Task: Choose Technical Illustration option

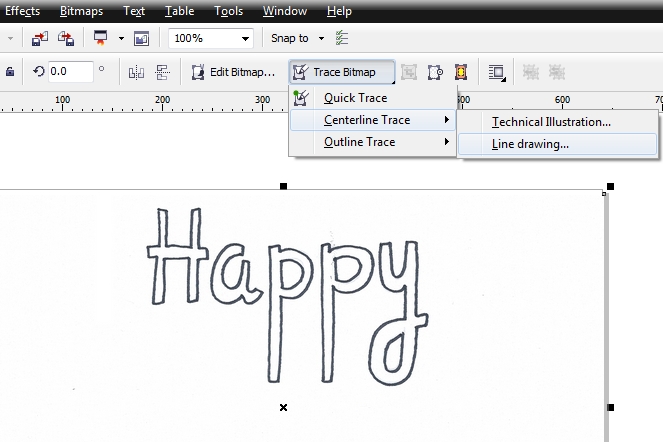Action: pyautogui.click(x=557, y=122)
